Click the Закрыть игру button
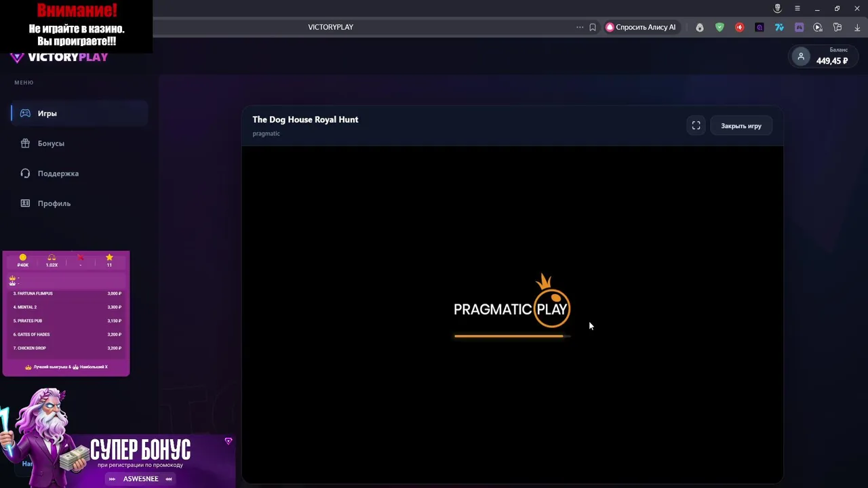The width and height of the screenshot is (868, 488). pyautogui.click(x=741, y=126)
